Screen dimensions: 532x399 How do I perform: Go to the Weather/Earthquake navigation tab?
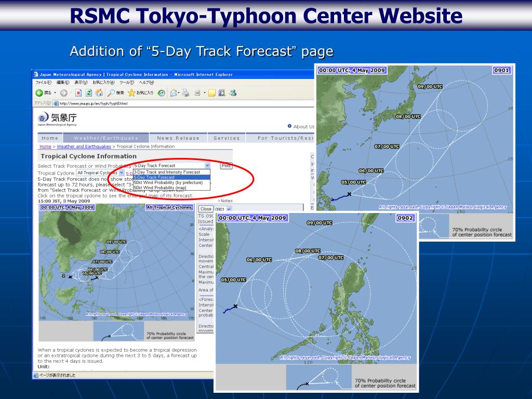point(106,138)
